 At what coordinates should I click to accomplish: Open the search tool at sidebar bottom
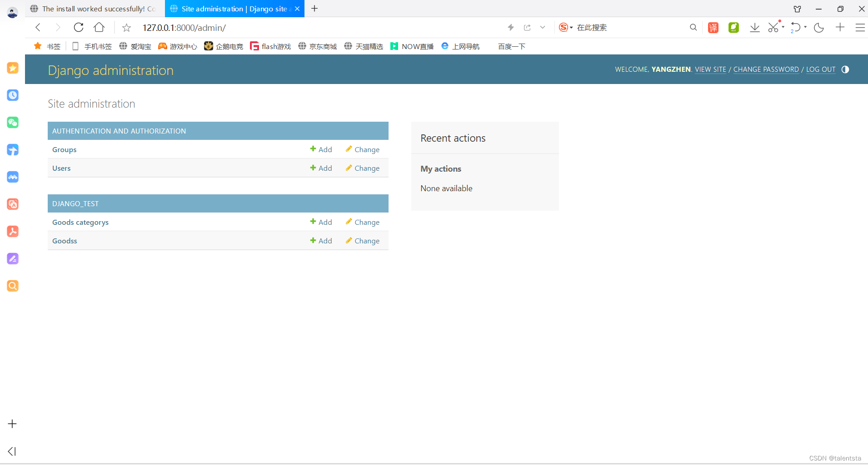[12, 286]
